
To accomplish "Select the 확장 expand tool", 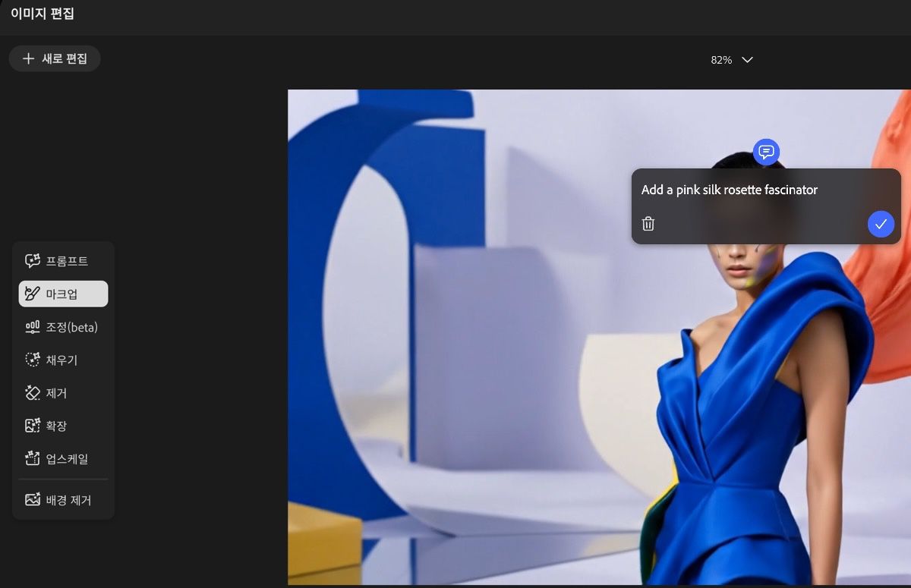I will [64, 426].
